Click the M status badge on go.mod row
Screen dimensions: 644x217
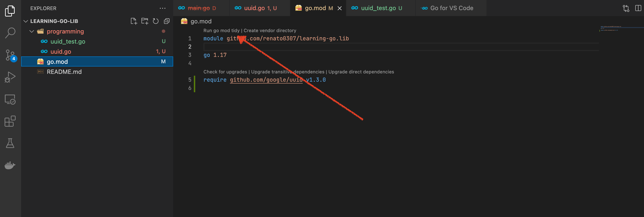(163, 62)
